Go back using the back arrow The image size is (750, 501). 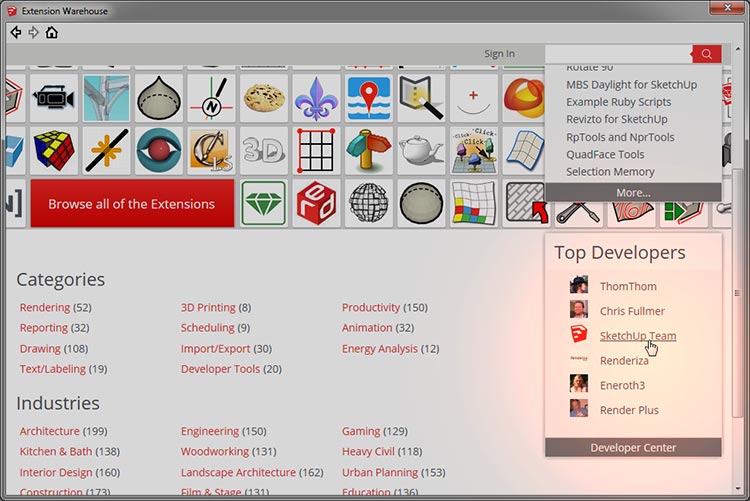[16, 33]
